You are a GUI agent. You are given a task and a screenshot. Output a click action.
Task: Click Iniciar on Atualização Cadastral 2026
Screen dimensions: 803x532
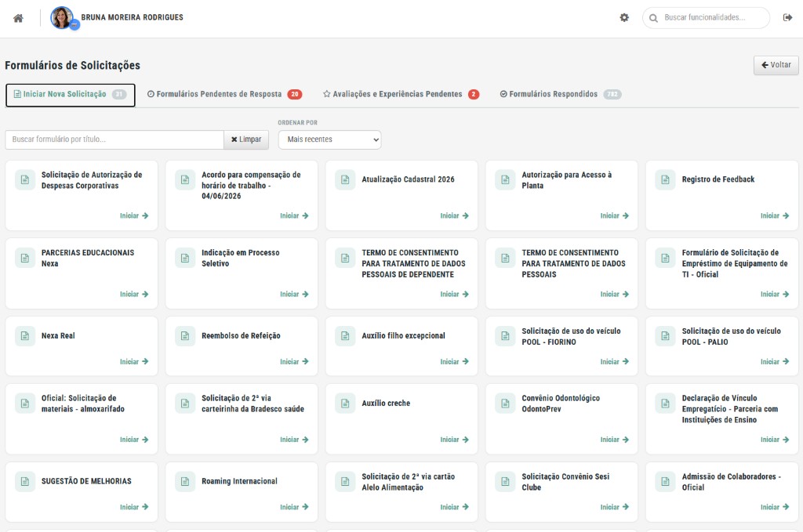[x=454, y=216]
